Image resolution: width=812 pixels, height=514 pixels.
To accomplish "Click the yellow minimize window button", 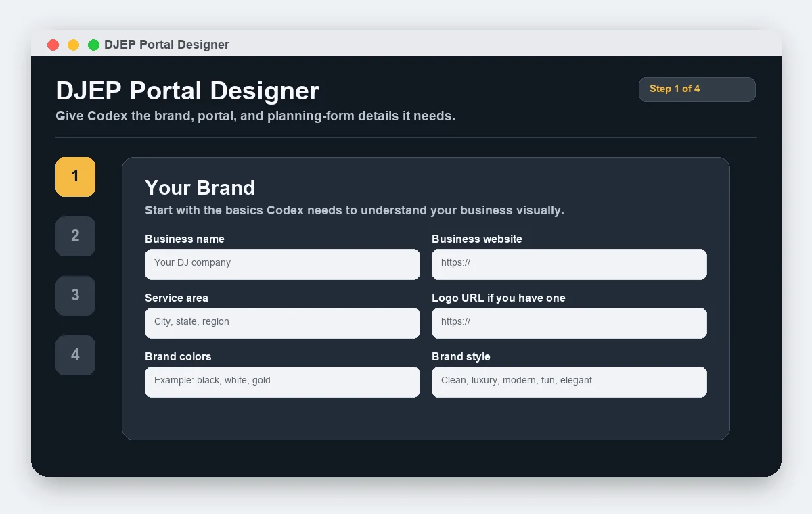I will [x=73, y=45].
